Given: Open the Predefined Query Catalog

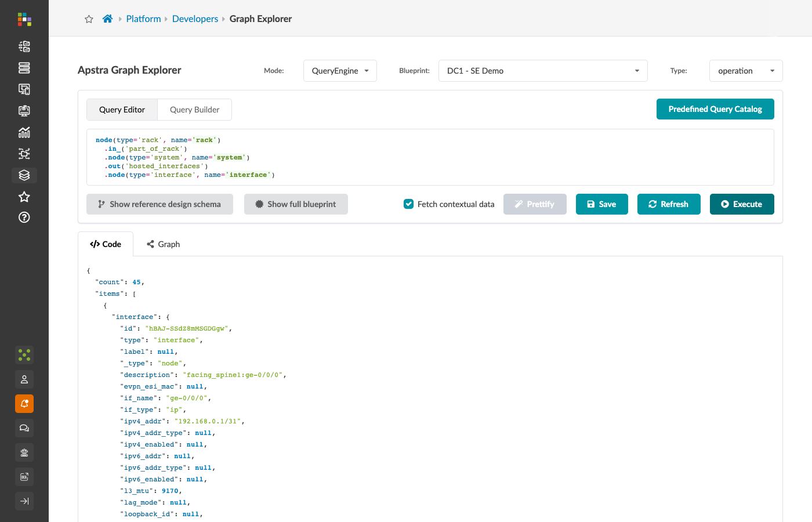Looking at the screenshot, I should click(715, 109).
